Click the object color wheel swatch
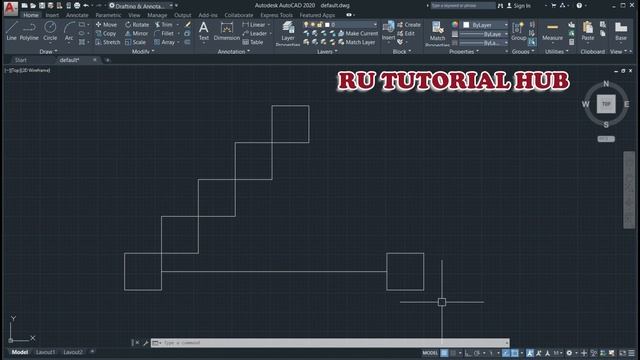 coord(455,25)
